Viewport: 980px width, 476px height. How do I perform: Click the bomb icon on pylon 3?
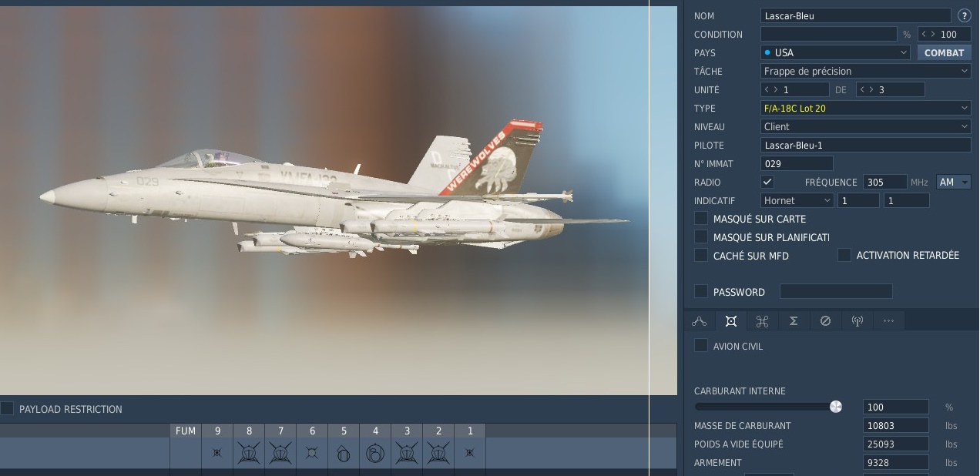pyautogui.click(x=407, y=453)
